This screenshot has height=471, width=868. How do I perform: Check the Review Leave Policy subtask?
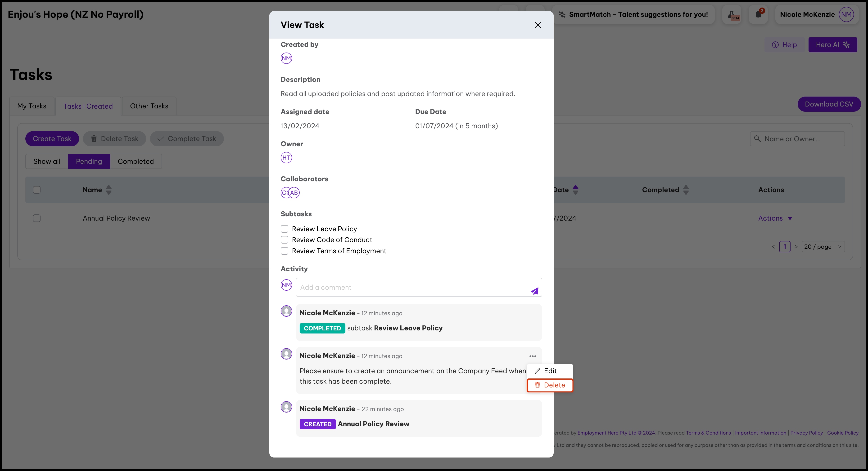[x=284, y=229]
